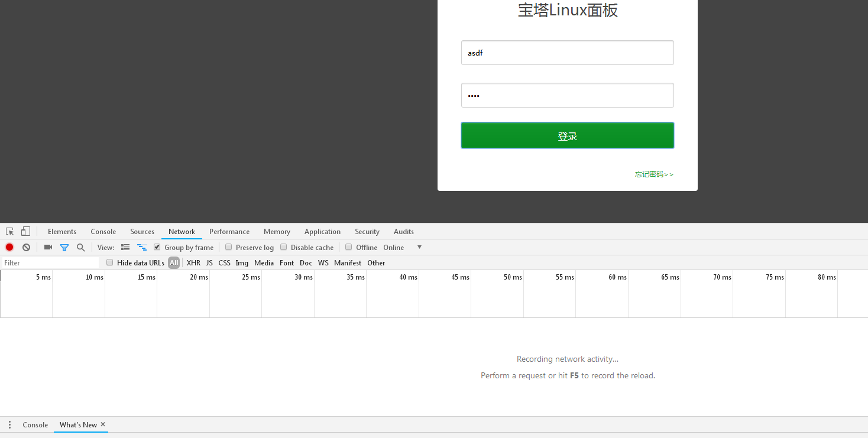Screen dimensions: 868x438
Task: Filter requests by Manifest
Action: coord(348,263)
